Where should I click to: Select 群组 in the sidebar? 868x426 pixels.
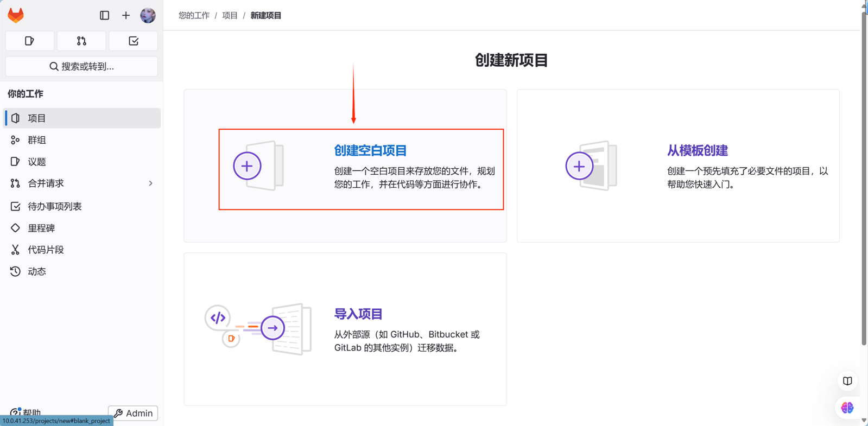pyautogui.click(x=83, y=140)
